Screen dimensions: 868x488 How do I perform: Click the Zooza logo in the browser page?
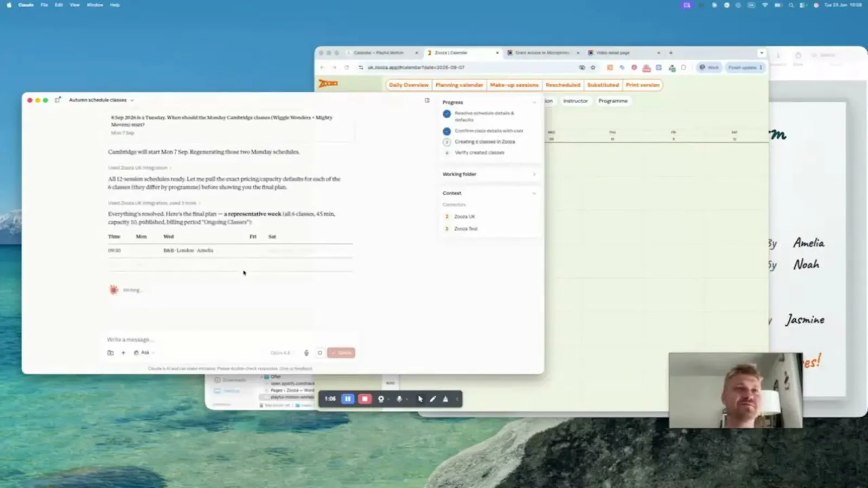(x=328, y=84)
